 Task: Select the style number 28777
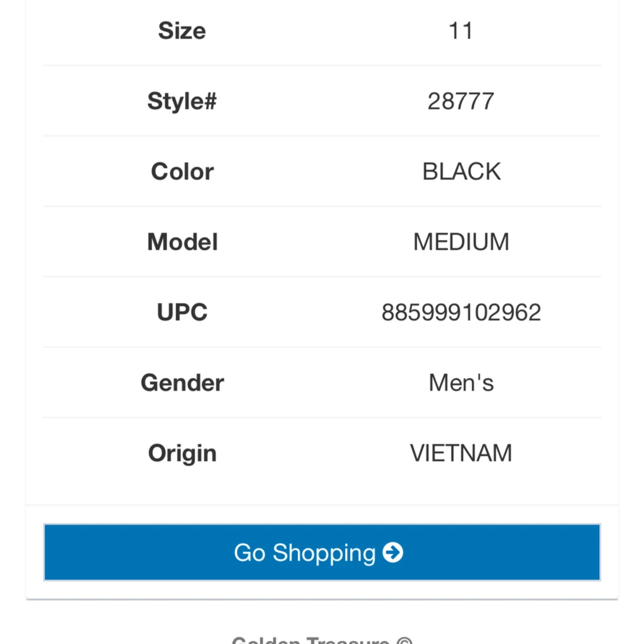461,101
